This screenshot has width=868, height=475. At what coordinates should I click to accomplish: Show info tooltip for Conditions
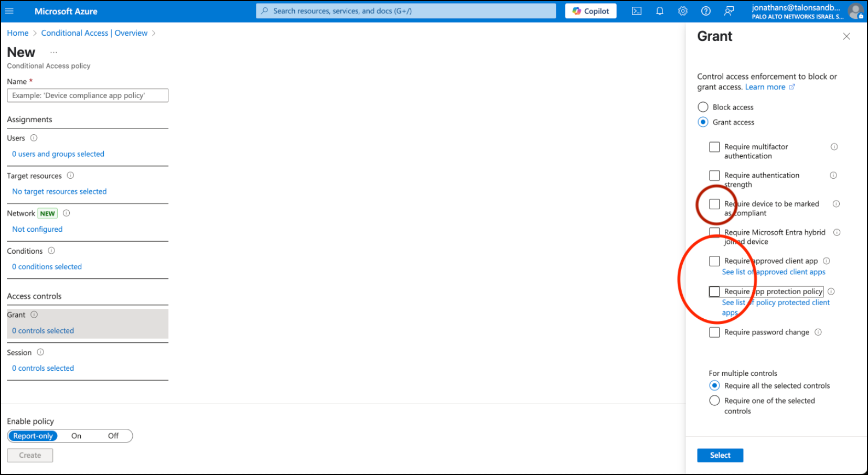tap(51, 251)
